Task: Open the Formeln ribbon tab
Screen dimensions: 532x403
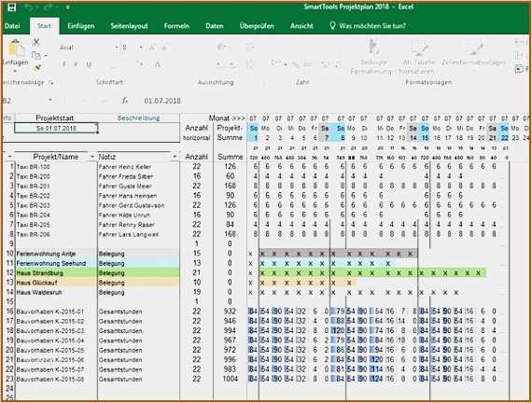Action: [176, 26]
